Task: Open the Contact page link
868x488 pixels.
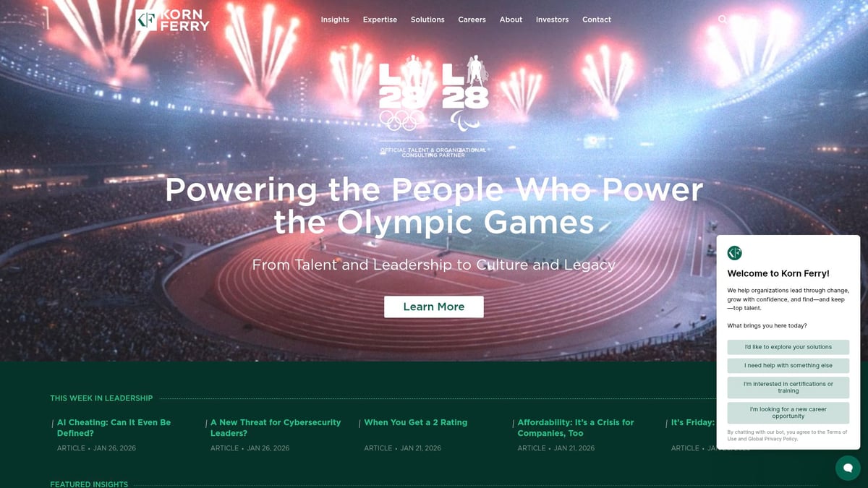Action: (597, 20)
